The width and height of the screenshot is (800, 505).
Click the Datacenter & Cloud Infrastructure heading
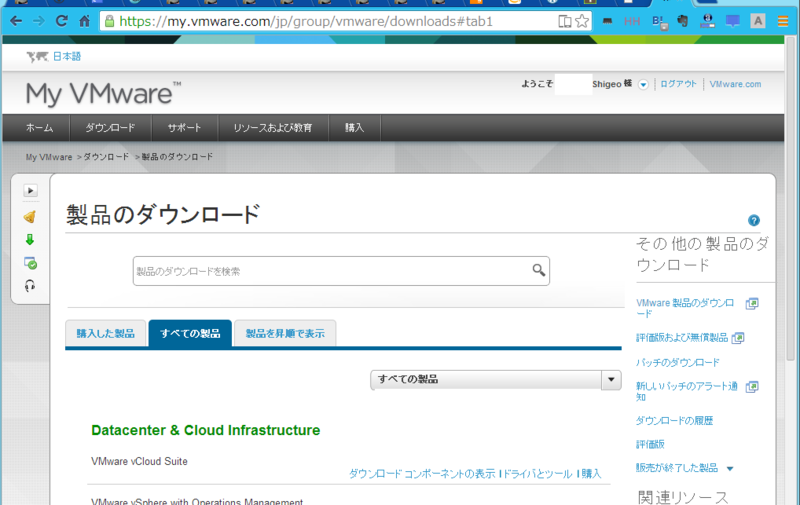point(206,431)
